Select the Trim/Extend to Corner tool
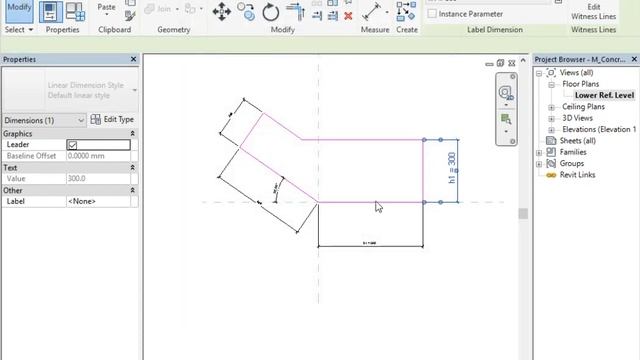640x360 pixels. (x=296, y=11)
